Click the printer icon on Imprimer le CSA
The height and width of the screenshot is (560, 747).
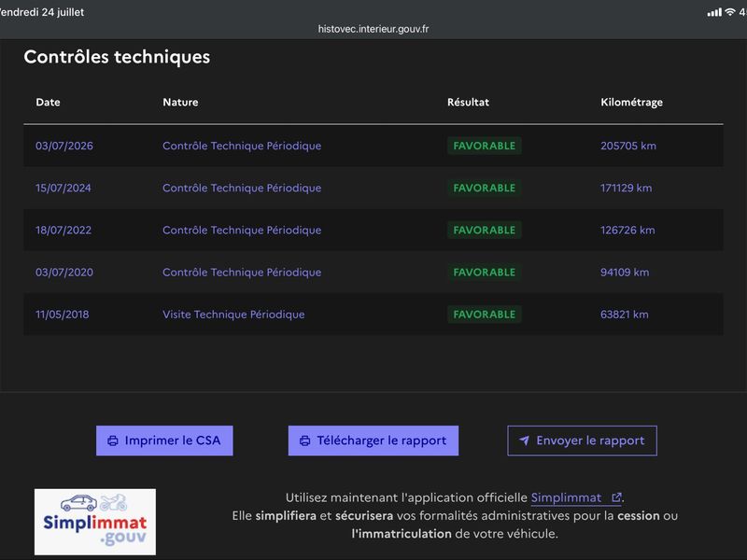tap(113, 441)
